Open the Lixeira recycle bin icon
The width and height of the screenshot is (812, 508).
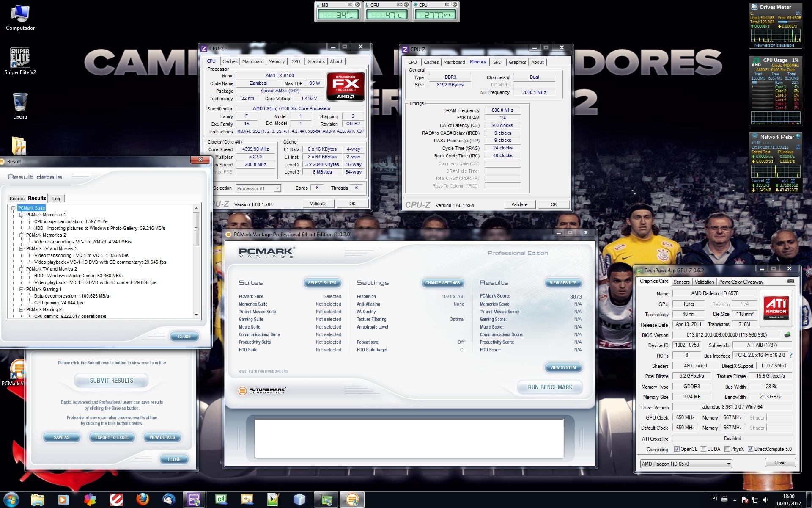click(20, 106)
